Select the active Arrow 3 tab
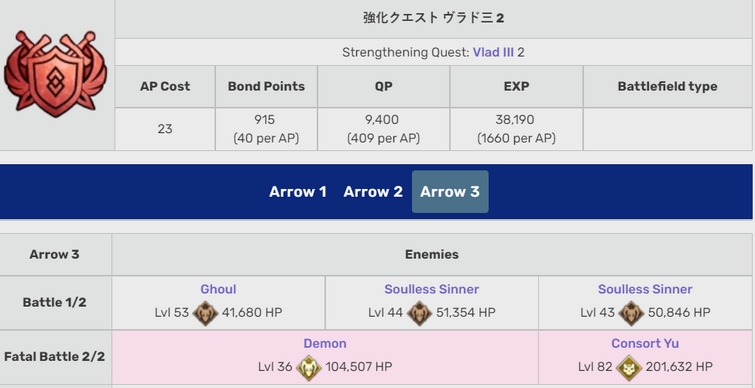755x388 pixels. point(450,192)
